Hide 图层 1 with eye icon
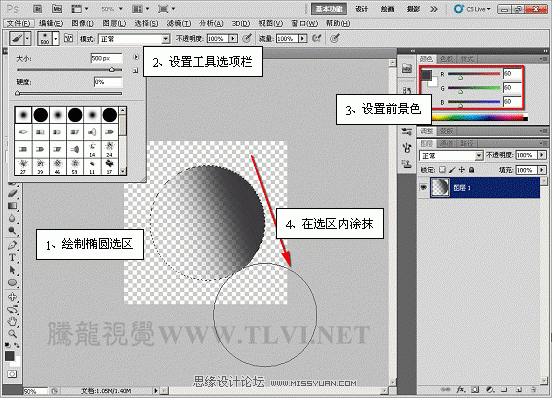 (424, 188)
